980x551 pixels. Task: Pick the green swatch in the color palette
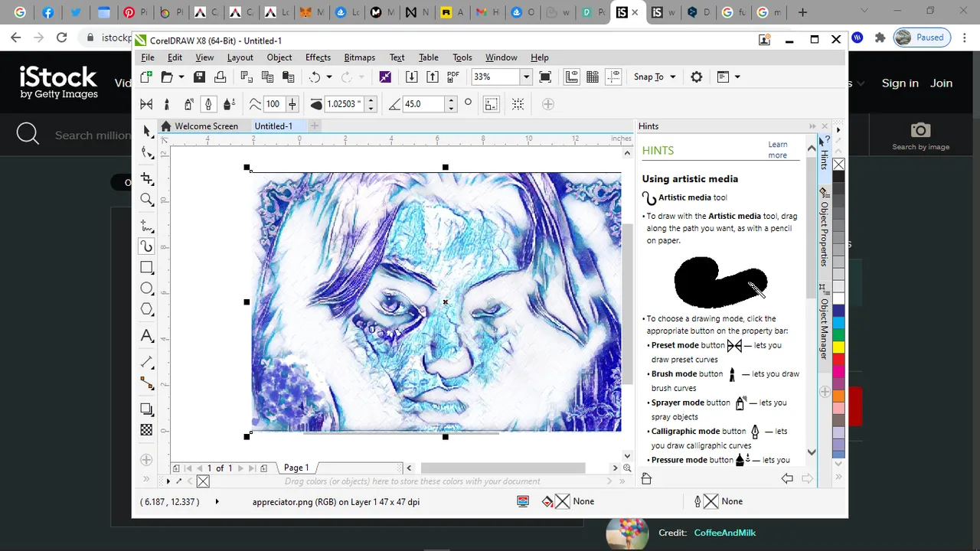point(839,334)
